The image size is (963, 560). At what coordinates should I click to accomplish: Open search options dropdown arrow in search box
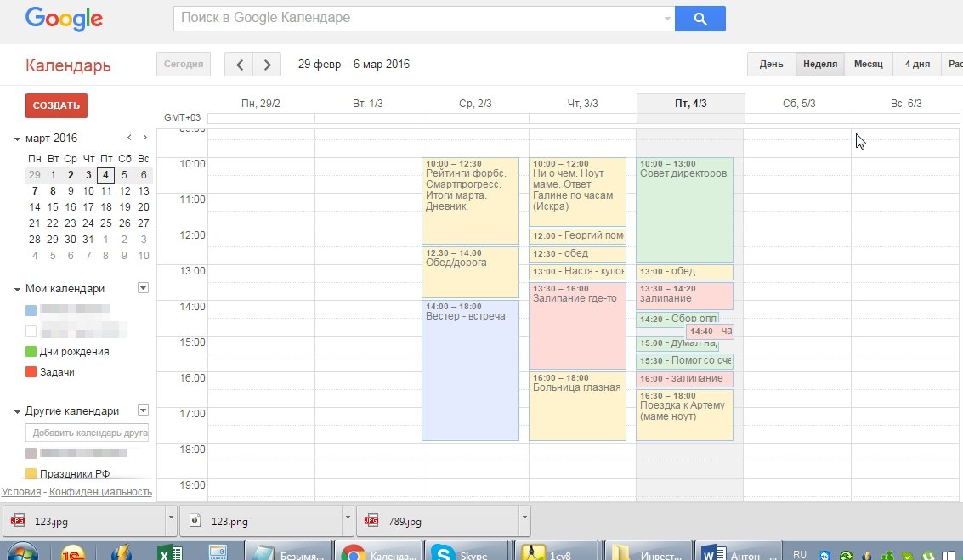click(x=667, y=18)
